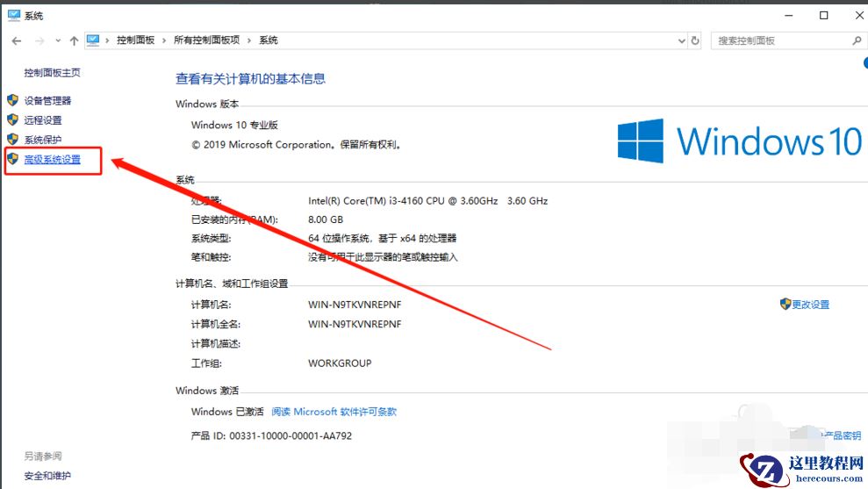Expand the chevron after 所有控制面板项 breadcrumb
868x489 pixels.
(x=249, y=40)
